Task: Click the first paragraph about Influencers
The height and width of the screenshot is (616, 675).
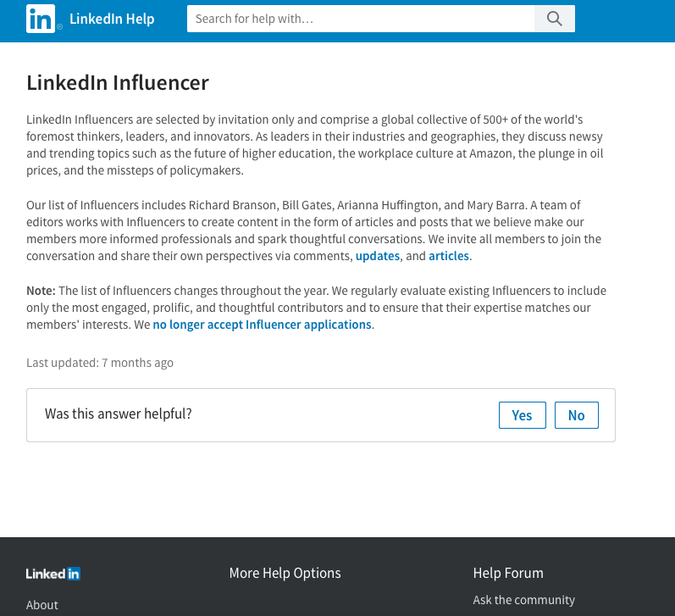Action: click(315, 145)
